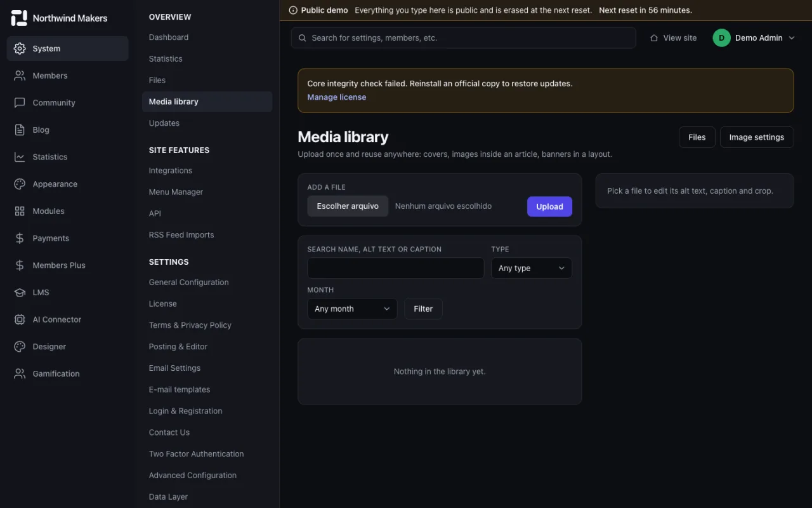Screen dimensions: 812x508
Task: Click the View site home icon
Action: pyautogui.click(x=654, y=38)
